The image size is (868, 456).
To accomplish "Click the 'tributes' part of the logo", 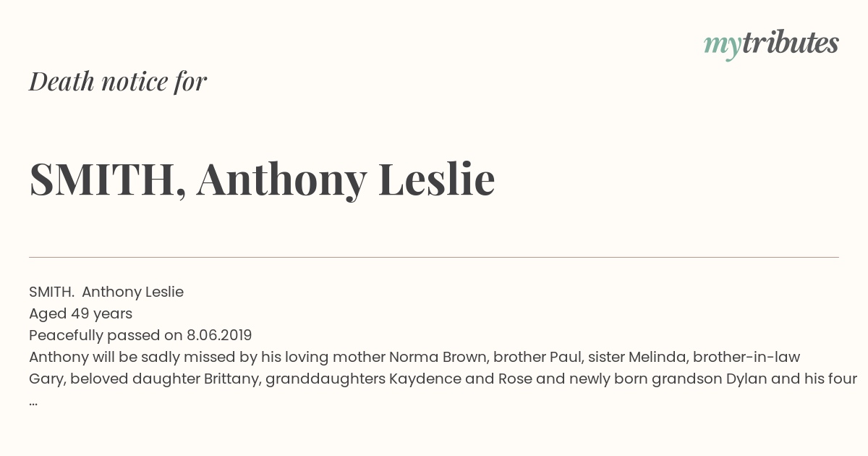I will [x=790, y=43].
